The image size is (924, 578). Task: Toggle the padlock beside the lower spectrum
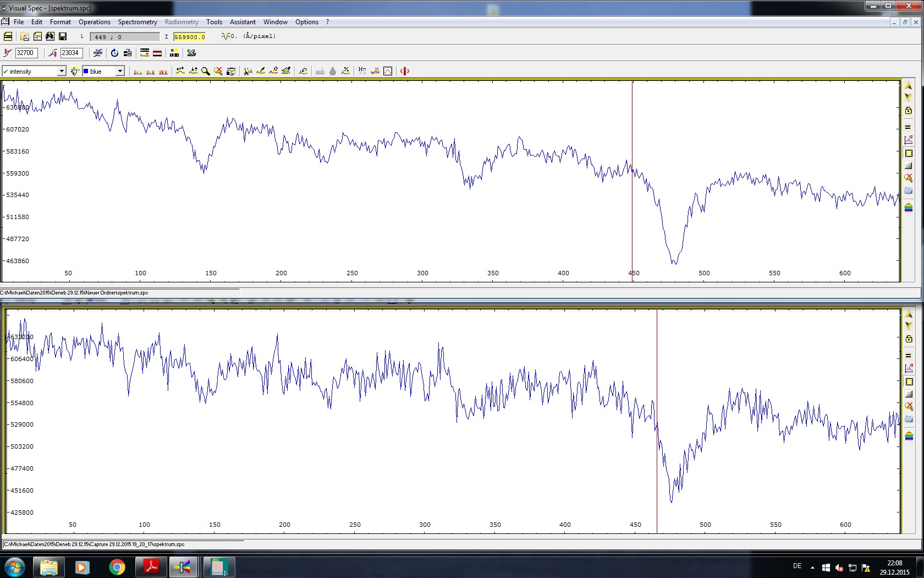point(909,339)
